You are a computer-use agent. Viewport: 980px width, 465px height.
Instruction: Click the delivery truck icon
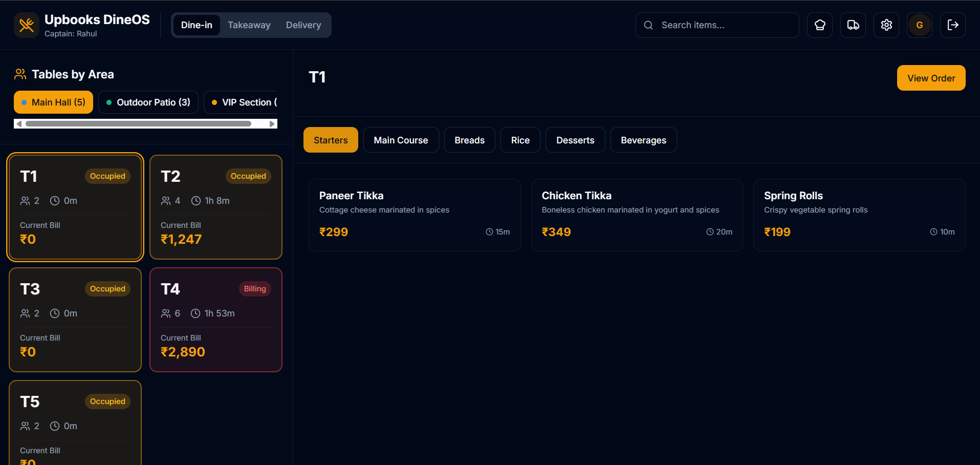pyautogui.click(x=853, y=25)
